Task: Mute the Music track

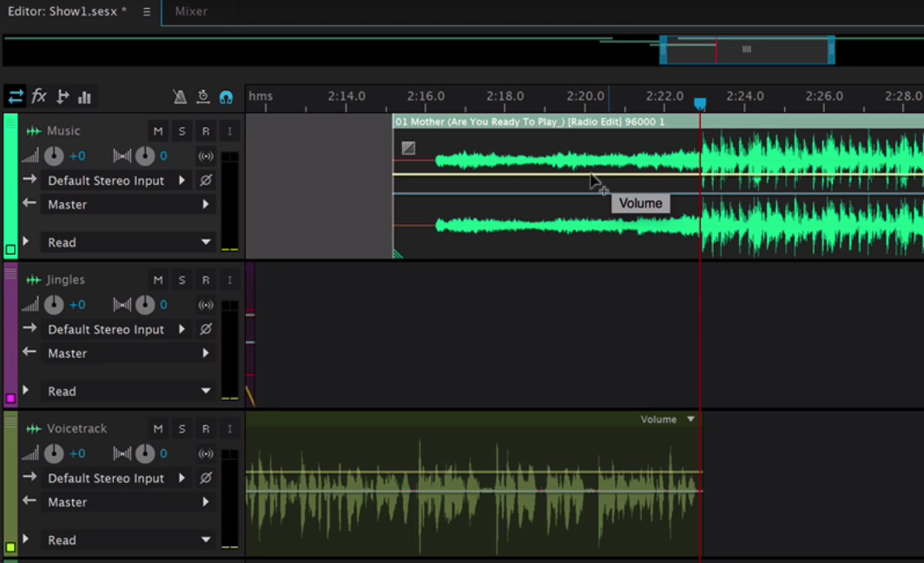Action: 158,131
